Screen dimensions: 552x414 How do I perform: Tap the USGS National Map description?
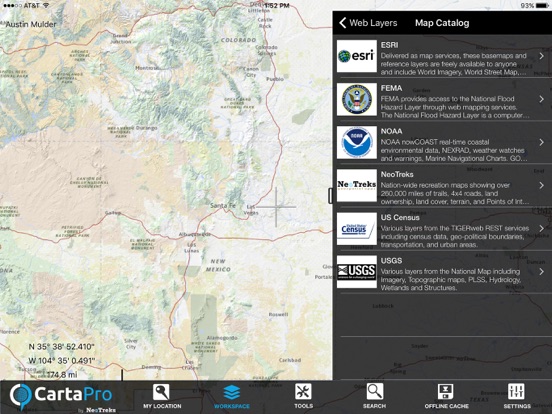coord(451,280)
